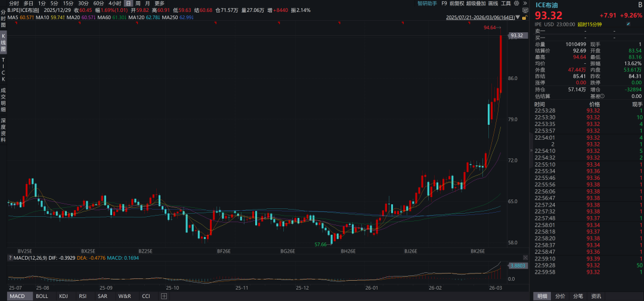Screen dimensions: 644x301
Task: Expand the date range dropdown triangle
Action: [x=518, y=17]
